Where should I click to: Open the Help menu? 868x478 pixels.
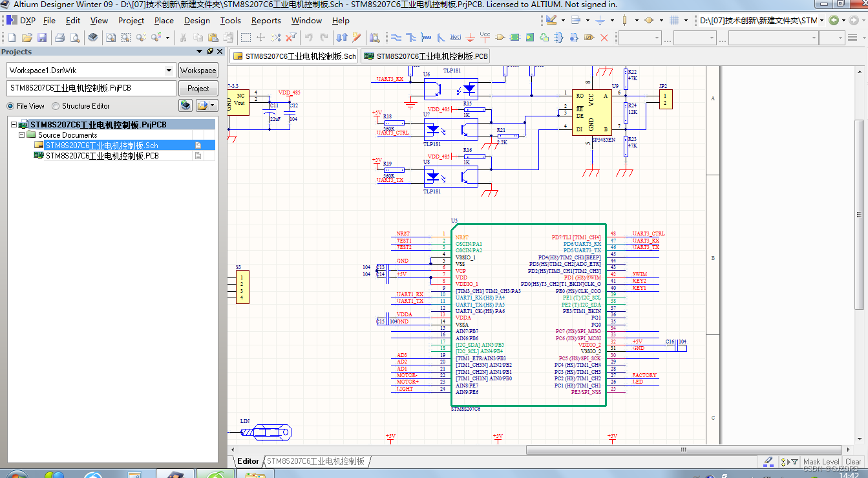point(341,20)
